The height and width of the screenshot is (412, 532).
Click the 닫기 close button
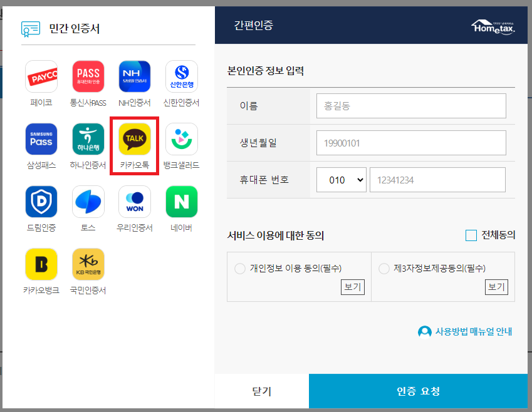(261, 391)
